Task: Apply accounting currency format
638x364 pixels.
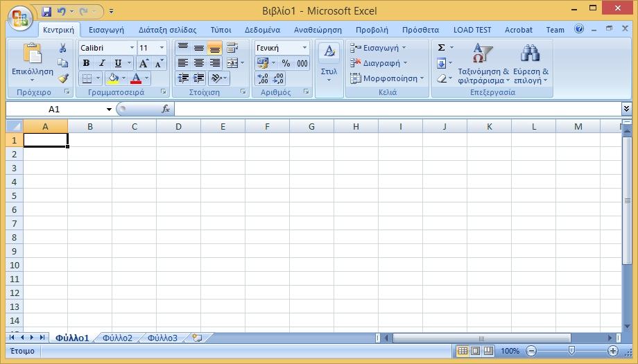Action: [x=263, y=63]
